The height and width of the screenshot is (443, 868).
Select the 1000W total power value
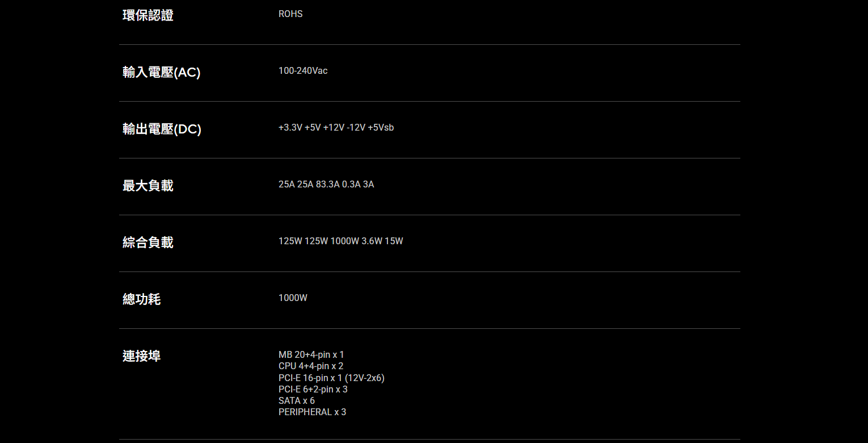click(x=293, y=298)
